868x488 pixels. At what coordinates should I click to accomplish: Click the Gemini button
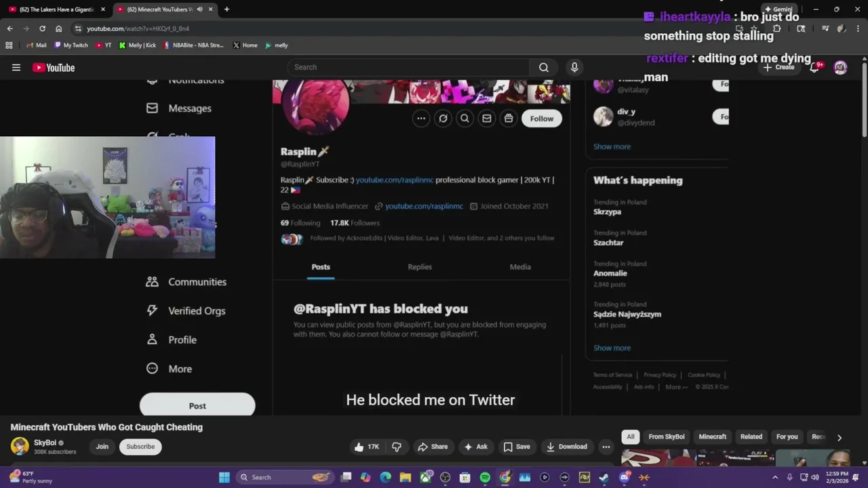point(778,9)
